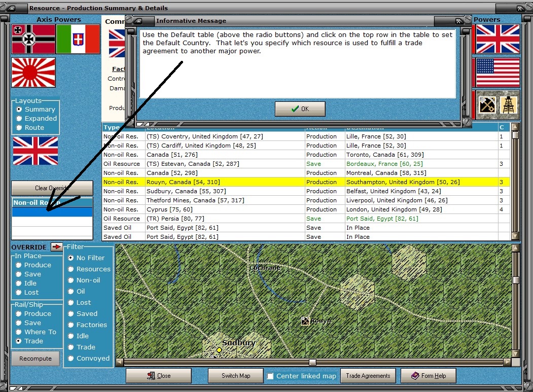Close the Informative Message dialog with X

pyautogui.click(x=458, y=21)
